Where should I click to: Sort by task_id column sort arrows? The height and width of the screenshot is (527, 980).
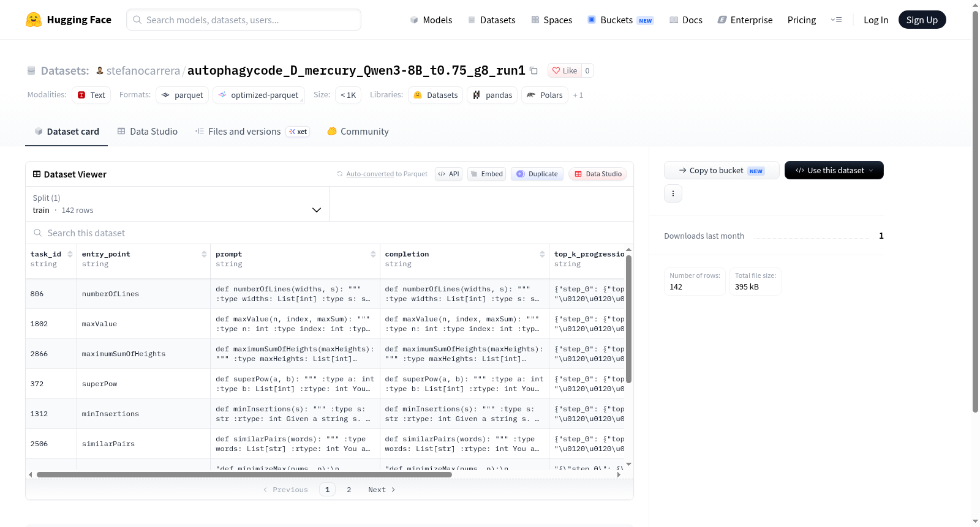pyautogui.click(x=70, y=254)
